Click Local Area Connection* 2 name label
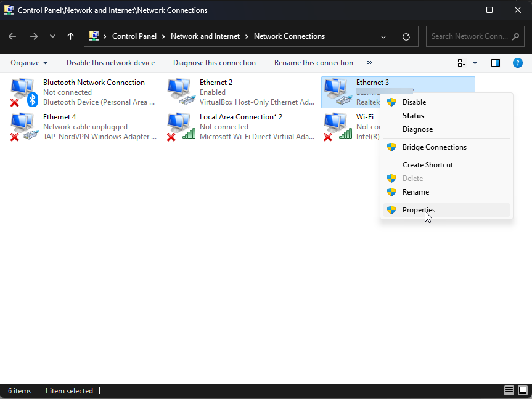This screenshot has height=399, width=532. [241, 117]
